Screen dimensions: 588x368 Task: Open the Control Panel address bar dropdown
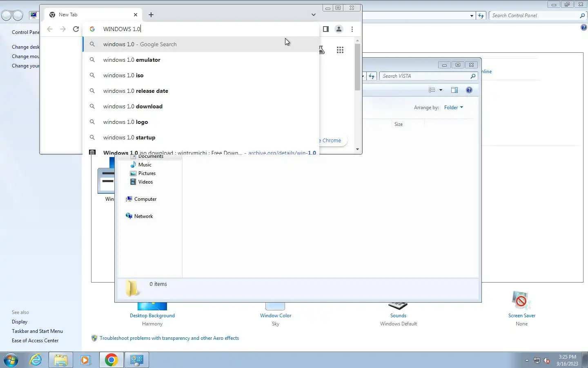[x=472, y=16]
